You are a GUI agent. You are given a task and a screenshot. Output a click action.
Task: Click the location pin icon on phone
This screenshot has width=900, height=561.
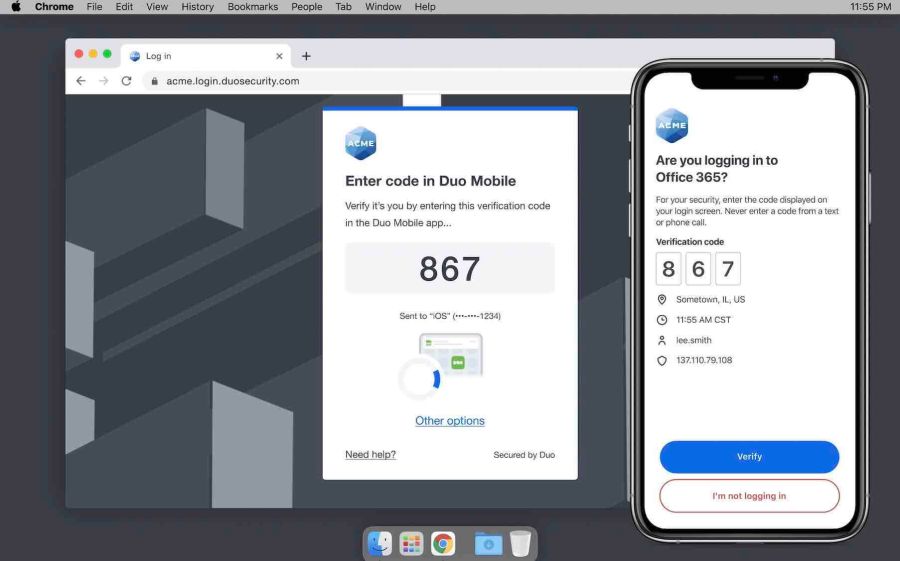[662, 300]
